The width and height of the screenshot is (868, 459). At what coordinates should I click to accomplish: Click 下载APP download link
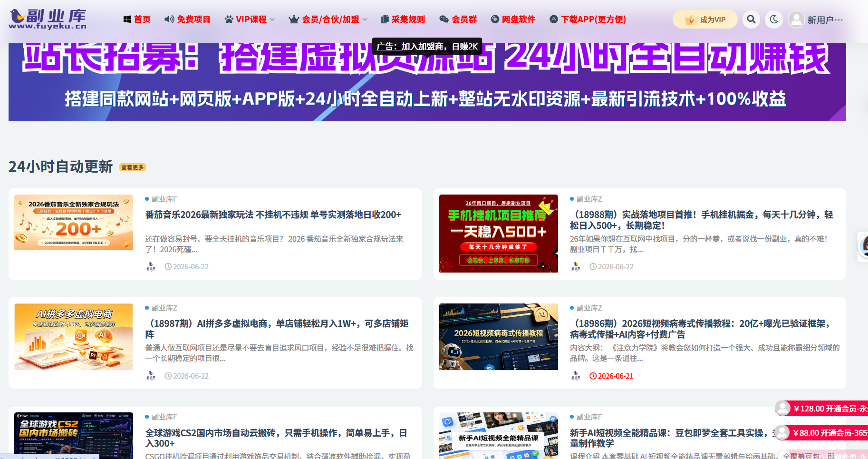pos(588,20)
